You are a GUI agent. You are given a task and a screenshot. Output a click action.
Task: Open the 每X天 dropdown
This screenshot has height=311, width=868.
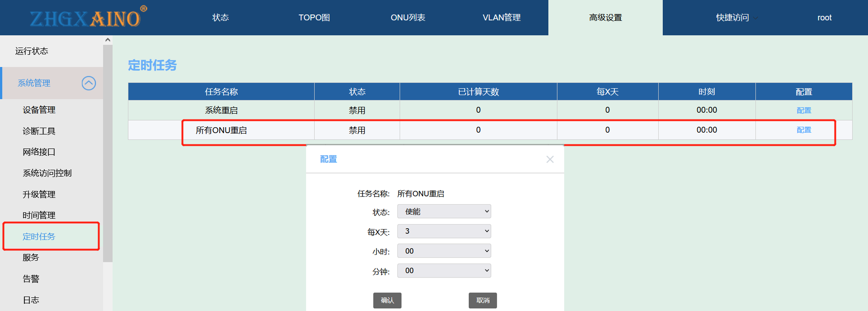[444, 231]
